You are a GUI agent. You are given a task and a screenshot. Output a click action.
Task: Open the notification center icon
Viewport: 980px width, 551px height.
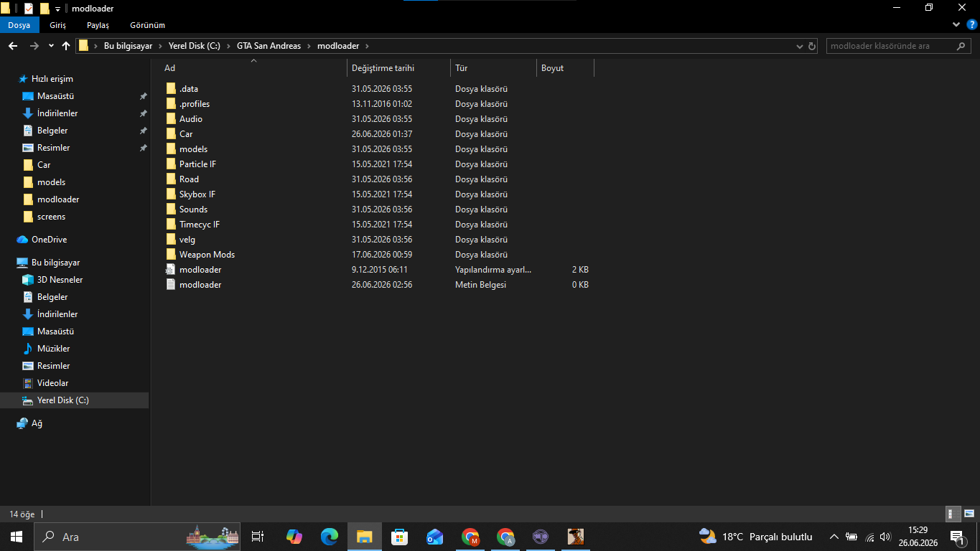point(957,537)
